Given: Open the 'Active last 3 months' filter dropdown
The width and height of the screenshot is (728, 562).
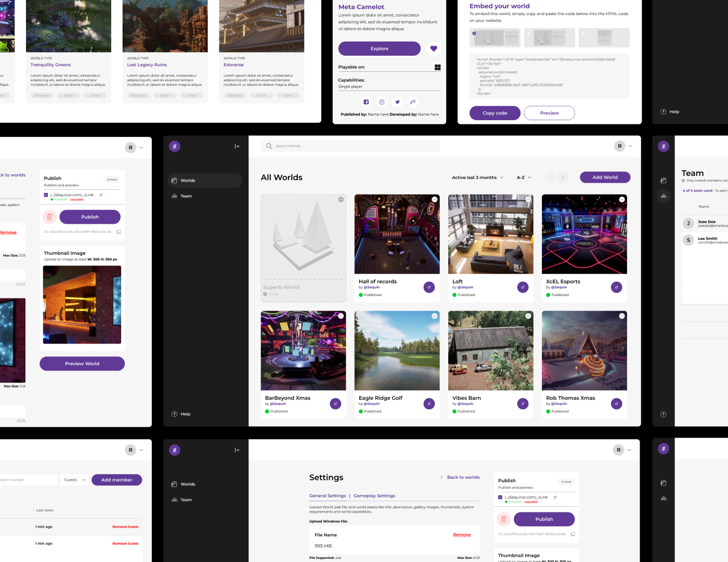Looking at the screenshot, I should tap(477, 177).
